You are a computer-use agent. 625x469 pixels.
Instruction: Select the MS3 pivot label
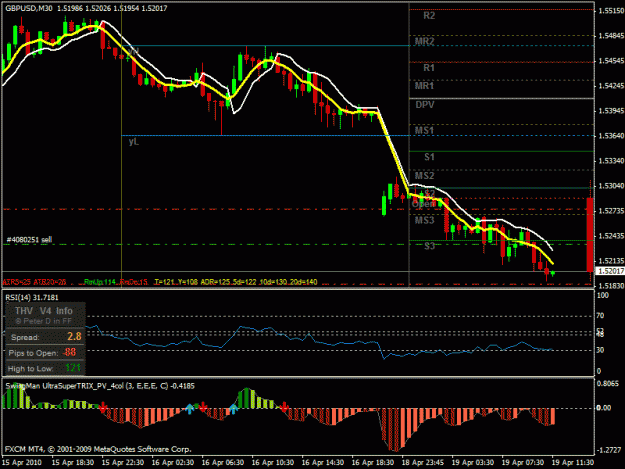(424, 220)
